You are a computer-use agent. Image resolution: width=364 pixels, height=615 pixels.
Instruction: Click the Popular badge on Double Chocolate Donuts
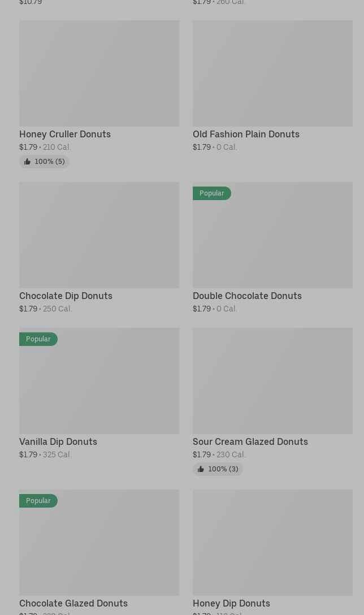[212, 193]
